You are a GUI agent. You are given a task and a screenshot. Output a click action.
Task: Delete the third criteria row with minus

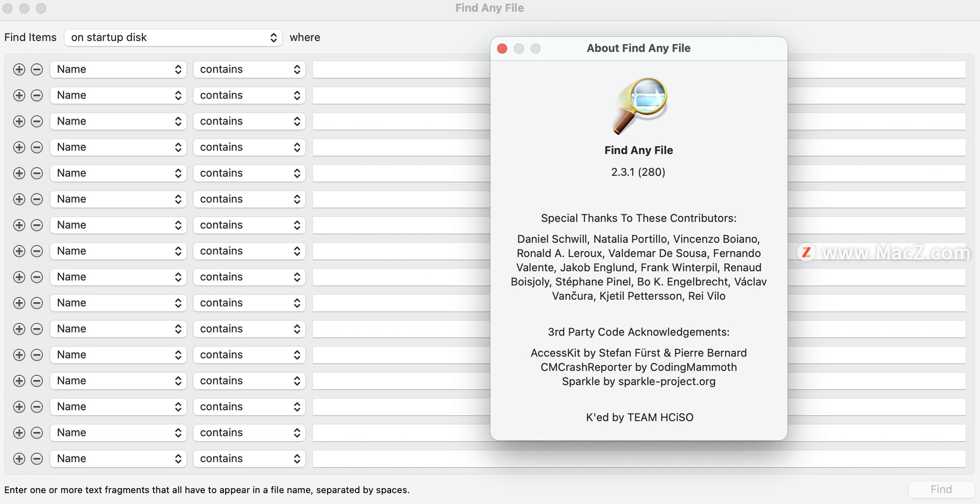click(37, 122)
